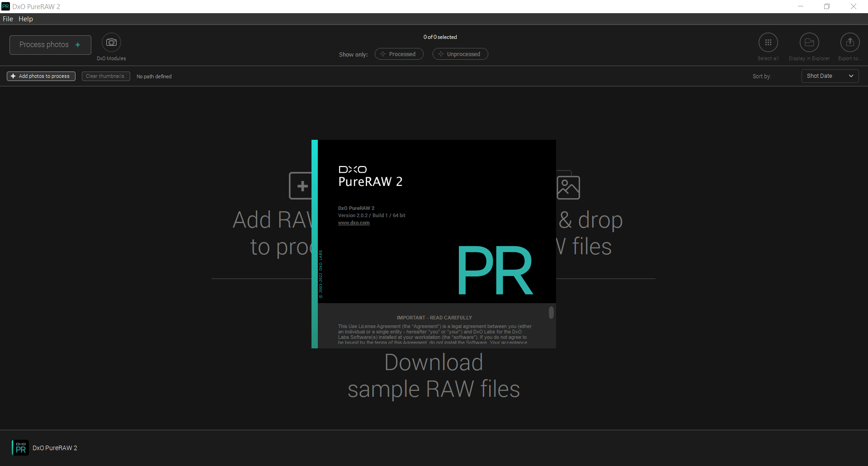This screenshot has height=466, width=868.
Task: Click the Clear thumbnails button
Action: [x=106, y=76]
